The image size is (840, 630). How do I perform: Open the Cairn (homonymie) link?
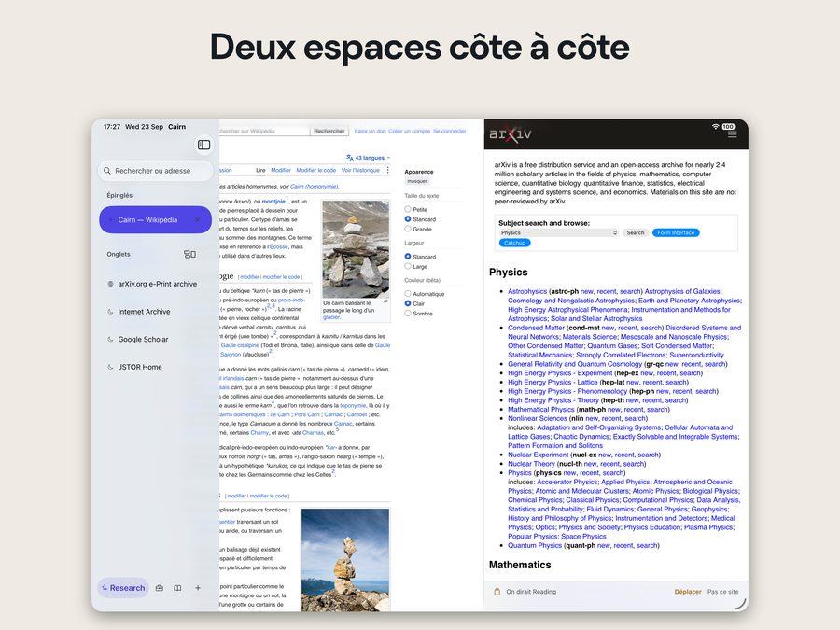pos(314,187)
